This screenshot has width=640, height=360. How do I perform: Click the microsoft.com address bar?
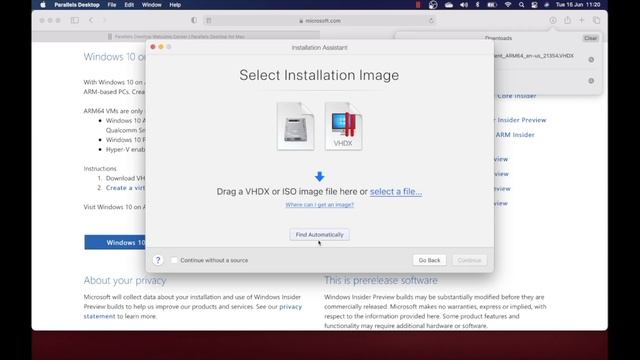pyautogui.click(x=320, y=20)
